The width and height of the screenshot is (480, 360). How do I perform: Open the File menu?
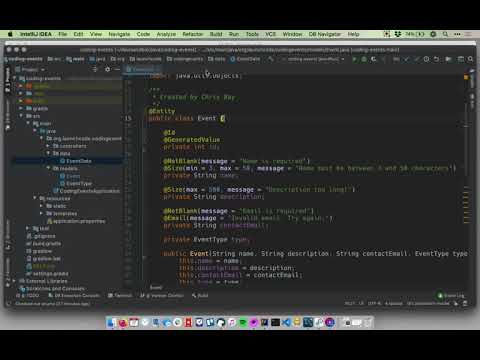[x=63, y=34]
